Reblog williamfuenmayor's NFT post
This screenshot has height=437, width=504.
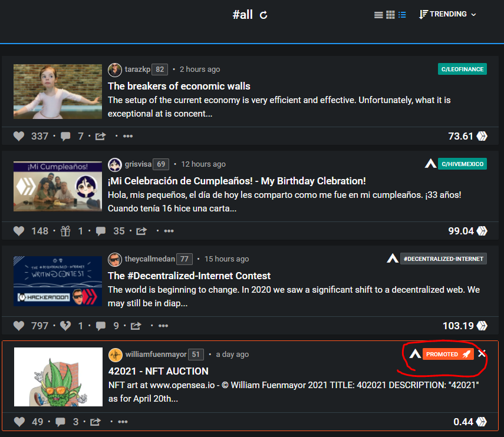point(95,422)
